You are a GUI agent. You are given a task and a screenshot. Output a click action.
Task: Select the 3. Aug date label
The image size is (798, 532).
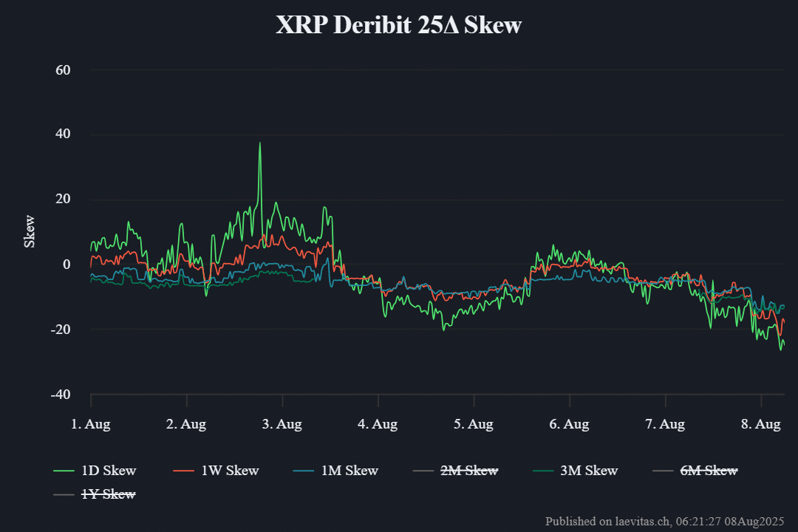pos(282,423)
